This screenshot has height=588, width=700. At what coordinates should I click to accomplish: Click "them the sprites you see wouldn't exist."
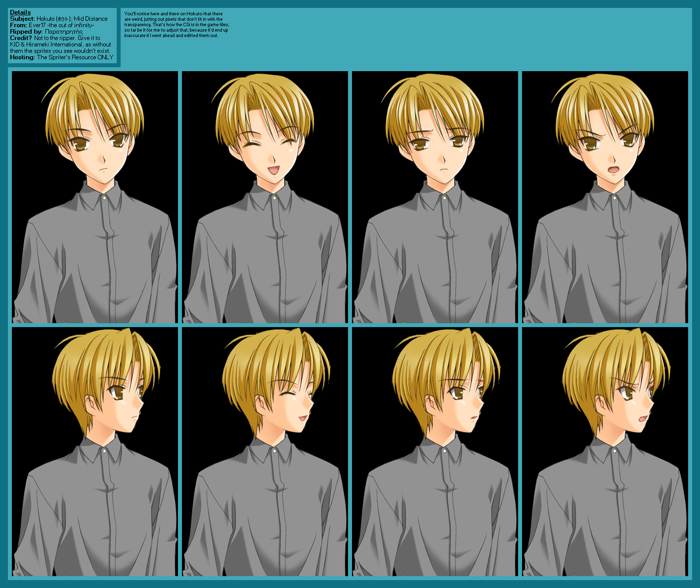click(x=60, y=51)
